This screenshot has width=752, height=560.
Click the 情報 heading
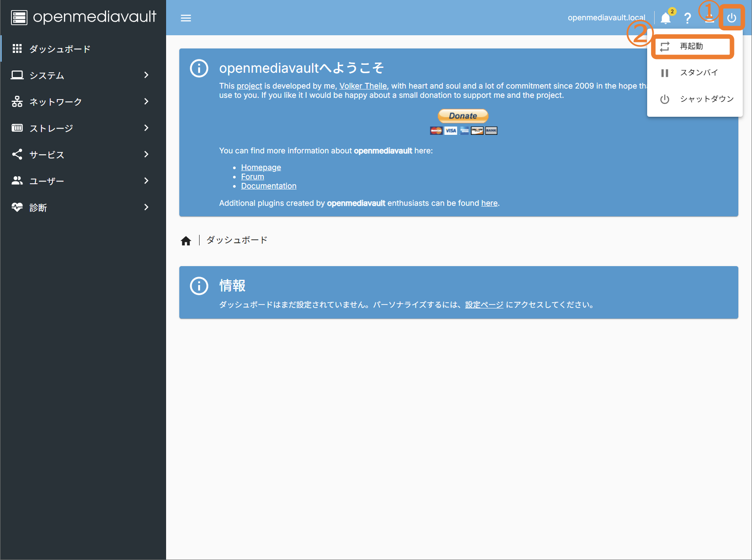coord(233,286)
